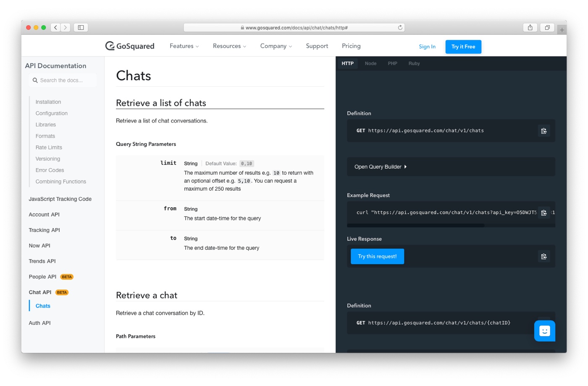Screen dimensions: 588x386
Task: Click the GoSquared logo
Action: [x=130, y=46]
